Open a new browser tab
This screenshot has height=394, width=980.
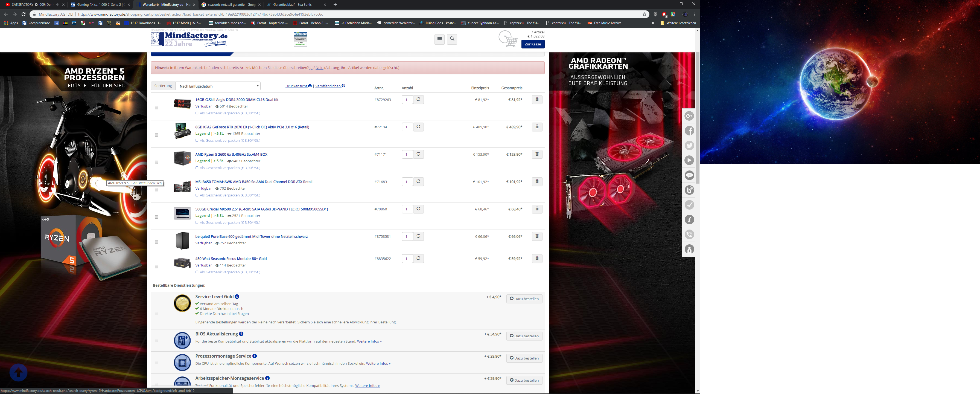tap(335, 5)
